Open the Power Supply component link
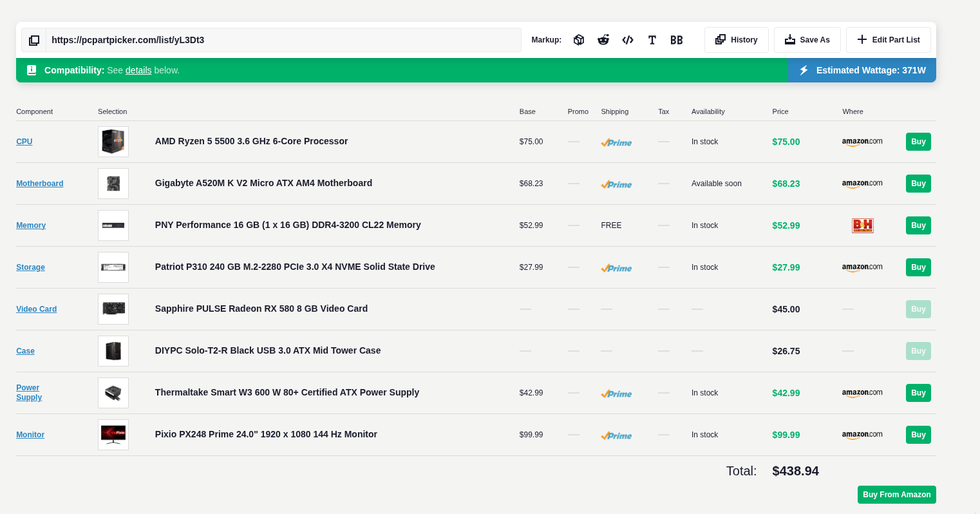The width and height of the screenshot is (980, 514). pos(29,392)
